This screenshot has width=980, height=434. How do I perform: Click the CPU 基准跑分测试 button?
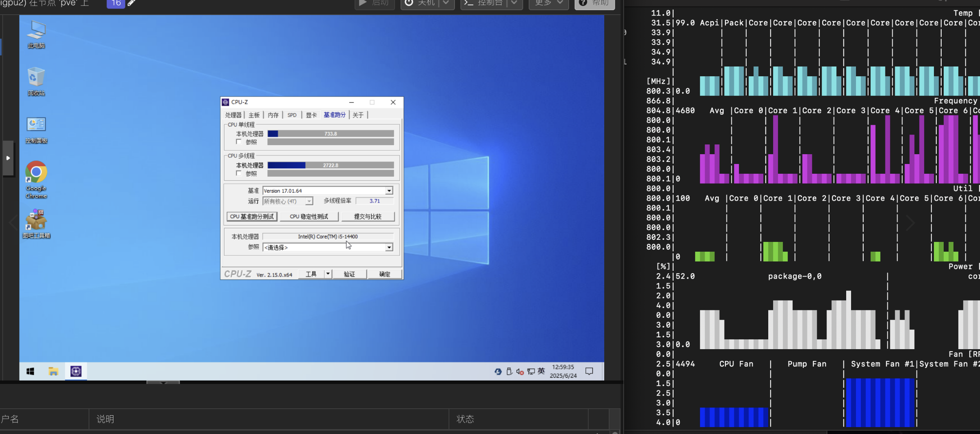tap(252, 217)
